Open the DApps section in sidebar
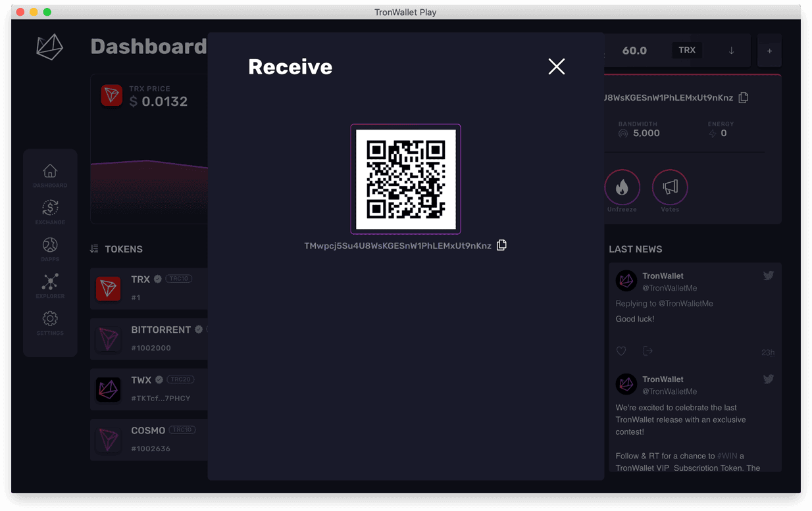The image size is (812, 511). click(x=50, y=249)
